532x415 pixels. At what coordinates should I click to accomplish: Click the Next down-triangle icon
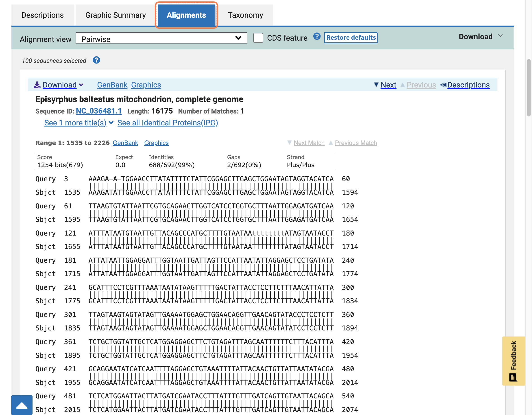[x=376, y=85]
